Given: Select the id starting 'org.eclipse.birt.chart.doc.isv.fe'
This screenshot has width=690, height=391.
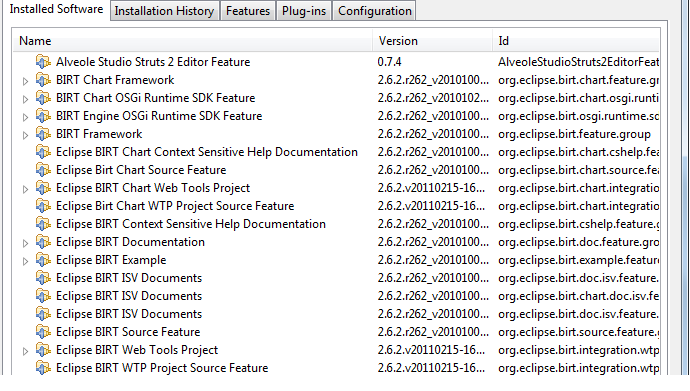Looking at the screenshot, I should (578, 296).
